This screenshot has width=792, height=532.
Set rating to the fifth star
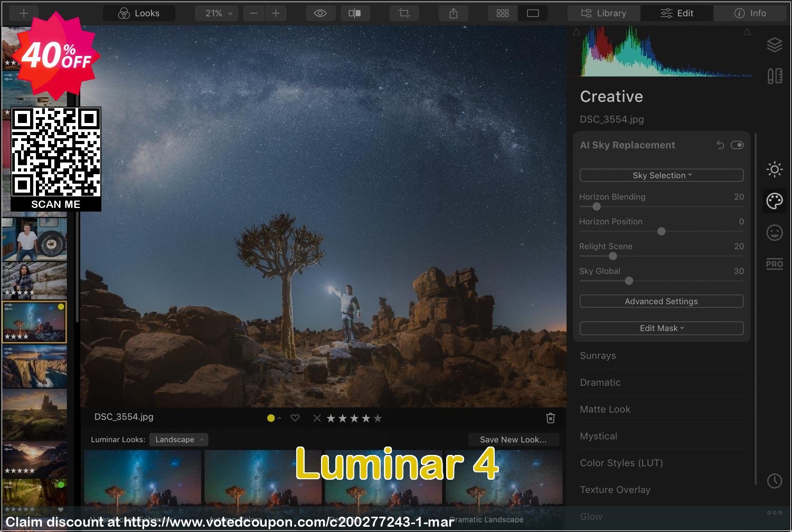pyautogui.click(x=378, y=419)
